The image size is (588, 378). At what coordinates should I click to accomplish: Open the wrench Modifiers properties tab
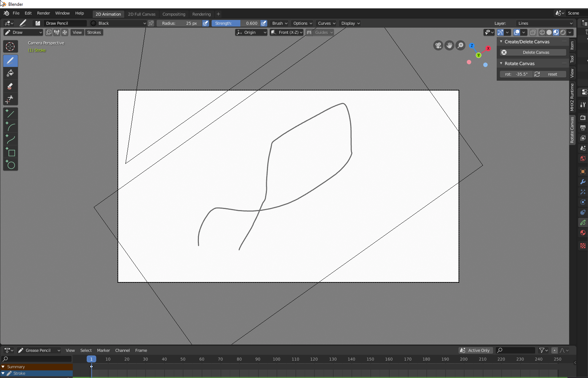[583, 182]
